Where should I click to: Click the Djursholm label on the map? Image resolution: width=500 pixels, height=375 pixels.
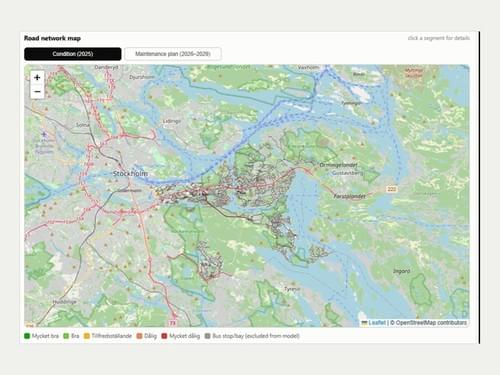(x=142, y=77)
